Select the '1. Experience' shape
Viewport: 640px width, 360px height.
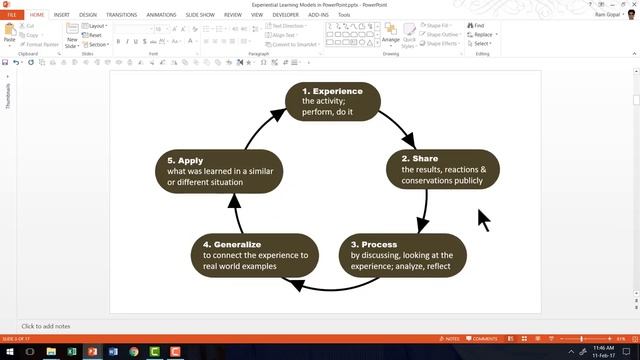(333, 102)
